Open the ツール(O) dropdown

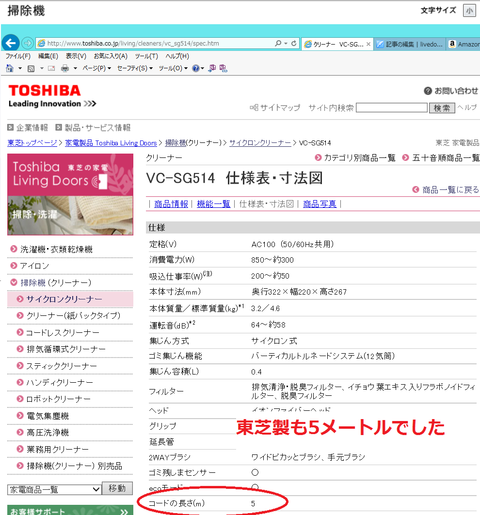173,68
